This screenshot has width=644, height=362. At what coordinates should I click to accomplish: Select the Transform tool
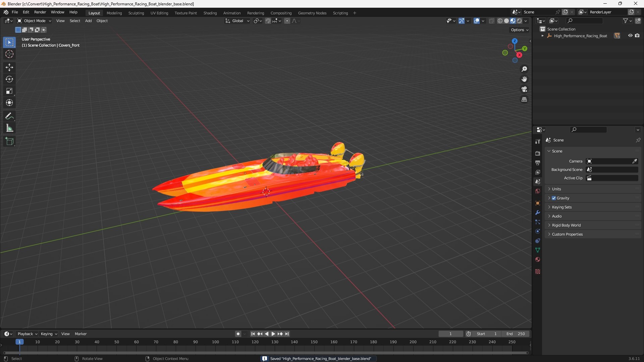click(x=9, y=103)
